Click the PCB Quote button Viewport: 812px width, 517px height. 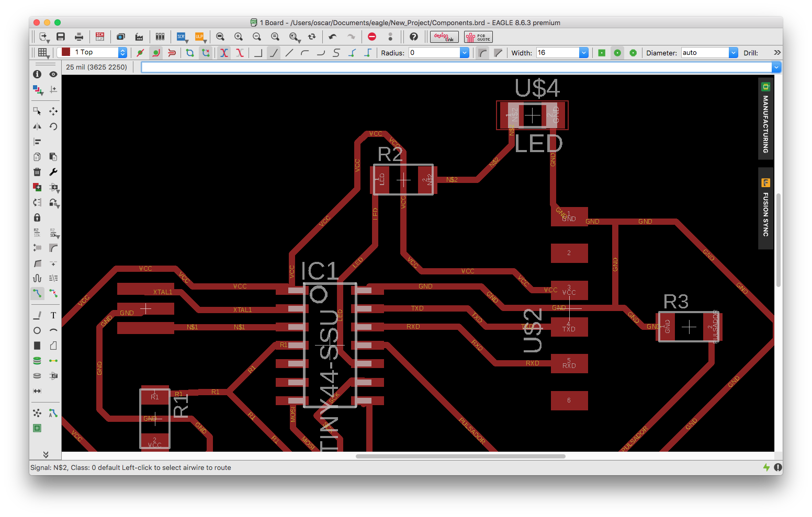pyautogui.click(x=478, y=37)
